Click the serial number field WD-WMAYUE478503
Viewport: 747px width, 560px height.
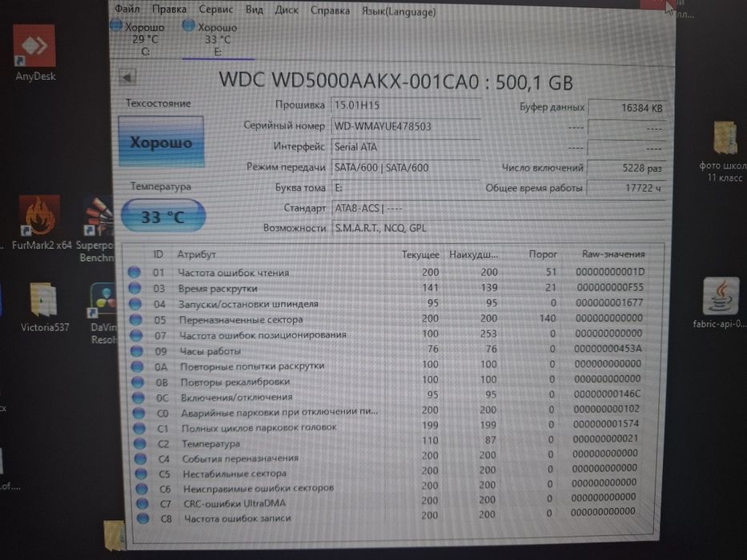coord(405,126)
